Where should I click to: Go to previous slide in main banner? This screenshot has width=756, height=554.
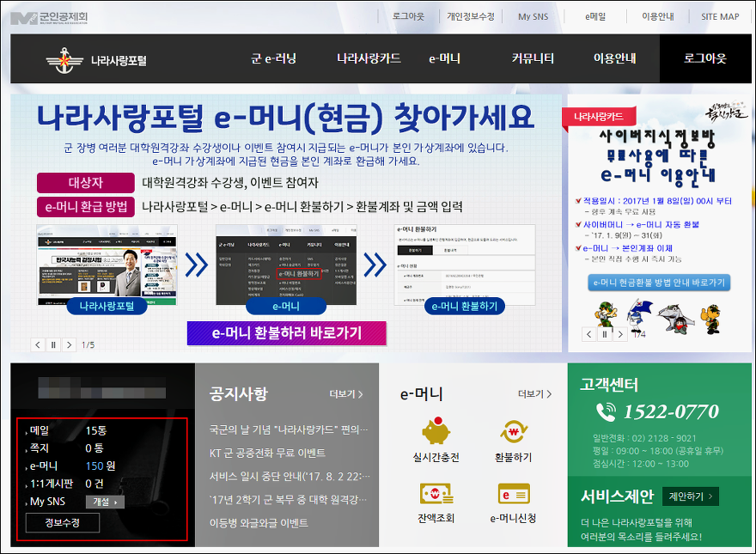[x=38, y=344]
